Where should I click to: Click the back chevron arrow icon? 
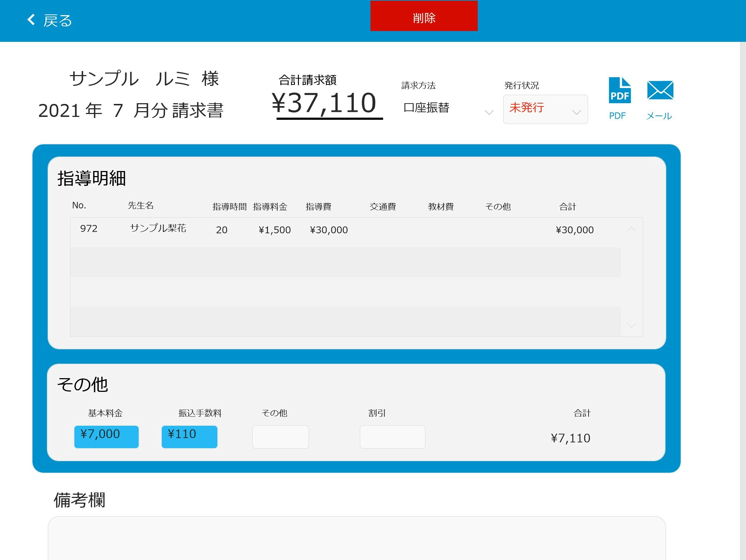[31, 19]
